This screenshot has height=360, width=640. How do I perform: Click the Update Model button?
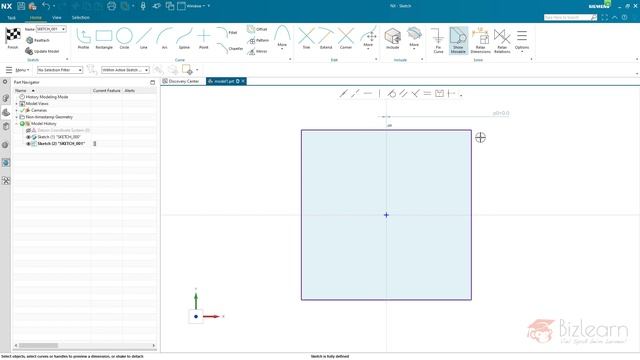point(42,51)
